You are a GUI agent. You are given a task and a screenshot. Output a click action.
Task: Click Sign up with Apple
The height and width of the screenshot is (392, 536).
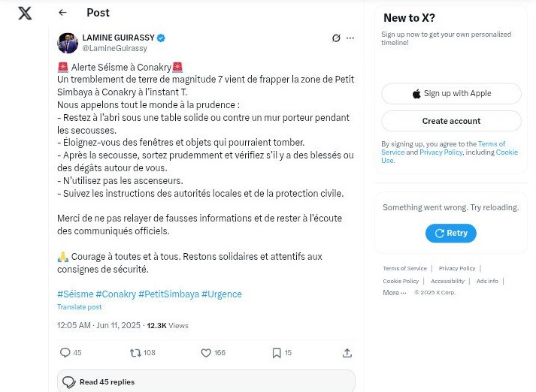(x=451, y=94)
